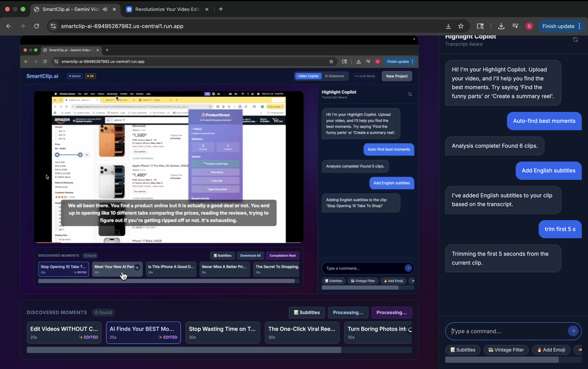The height and width of the screenshot is (369, 588).
Task: Apply the Vintage Filter quick action
Action: (506, 350)
